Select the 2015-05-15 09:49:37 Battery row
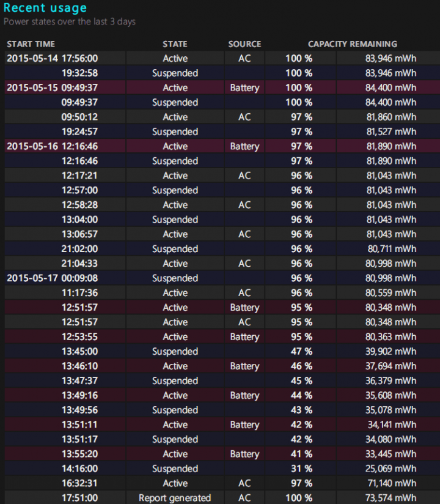Viewport: 440px width, 504px height. pyautogui.click(x=222, y=87)
